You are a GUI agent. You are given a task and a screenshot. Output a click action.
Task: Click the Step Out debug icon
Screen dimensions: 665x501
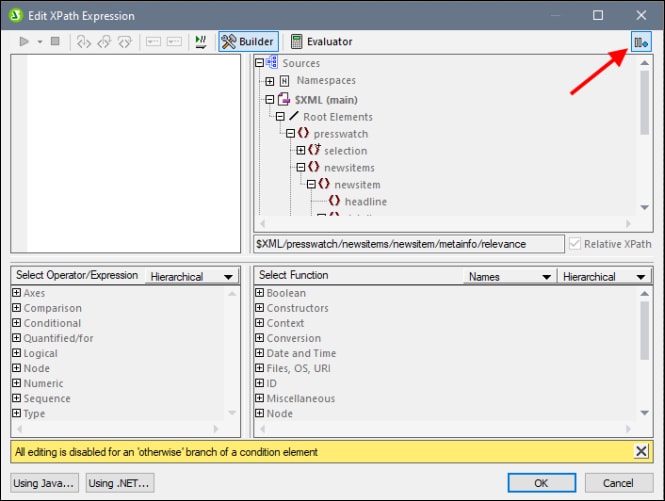(104, 42)
